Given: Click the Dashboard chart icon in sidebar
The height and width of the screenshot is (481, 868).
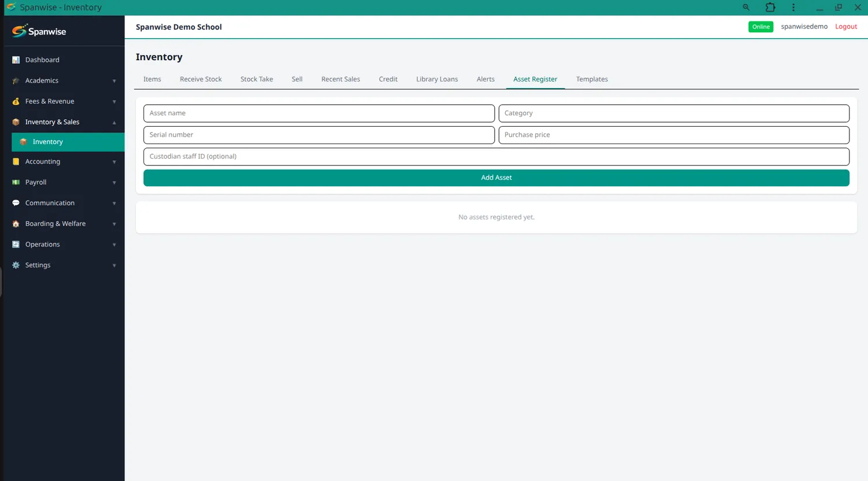Looking at the screenshot, I should click(x=16, y=60).
